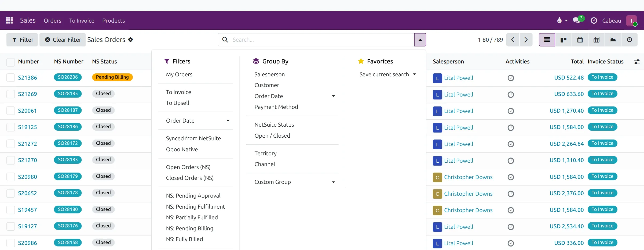Tick the checkbox for order S21269

[10, 94]
